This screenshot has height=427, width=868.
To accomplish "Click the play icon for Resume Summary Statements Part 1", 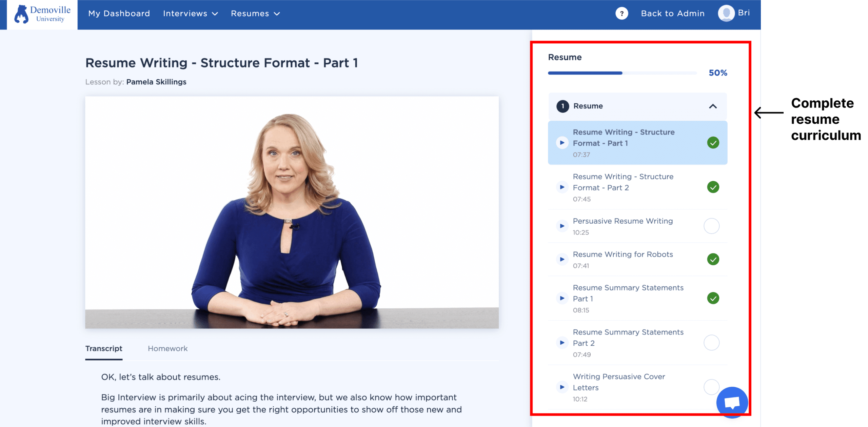I will tap(561, 298).
